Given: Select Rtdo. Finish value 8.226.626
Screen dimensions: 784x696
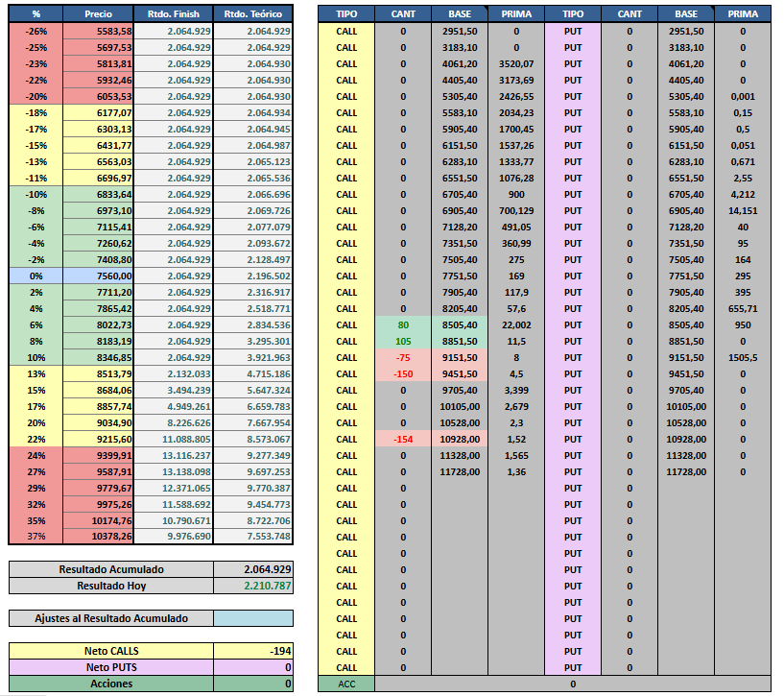Looking at the screenshot, I should point(174,422).
